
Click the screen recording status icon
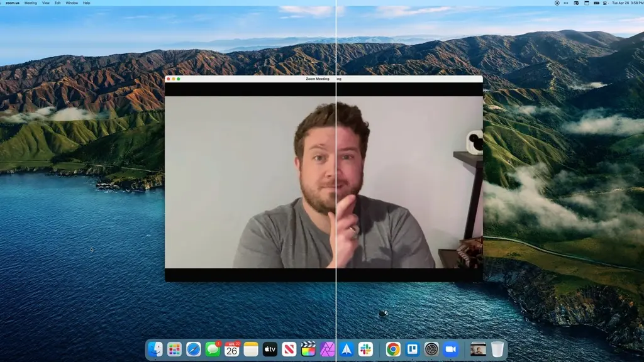pos(557,3)
